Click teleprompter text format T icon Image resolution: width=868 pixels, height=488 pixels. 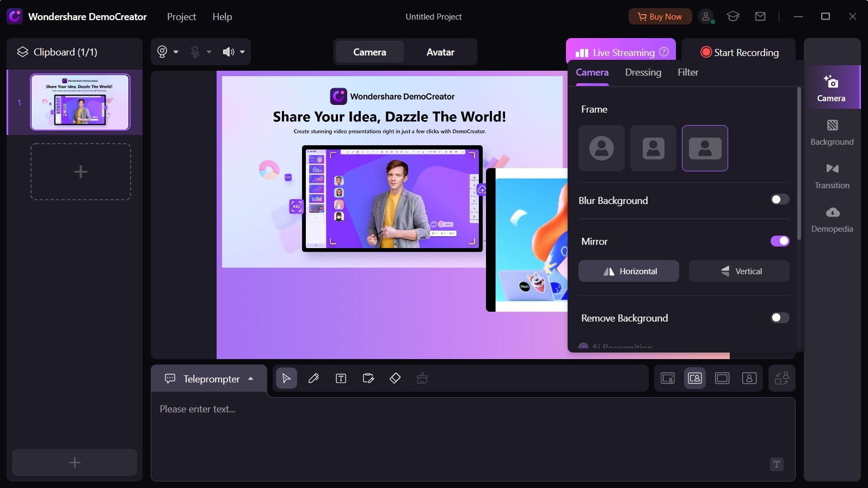777,464
